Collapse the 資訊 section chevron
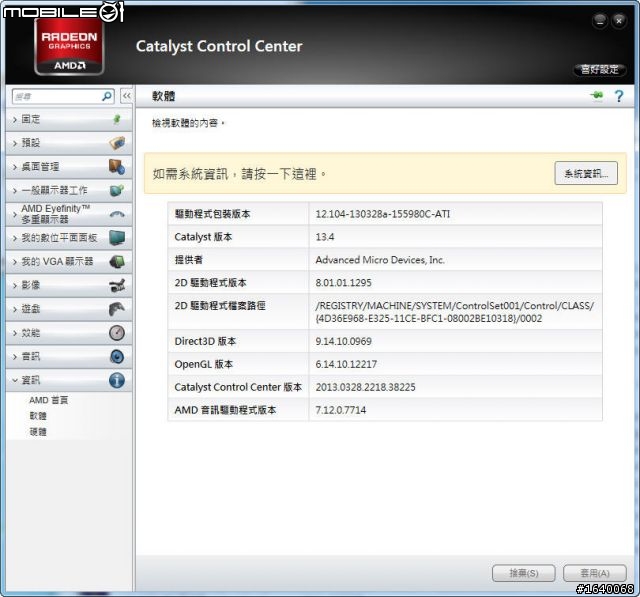This screenshot has width=640, height=597. pos(15,380)
